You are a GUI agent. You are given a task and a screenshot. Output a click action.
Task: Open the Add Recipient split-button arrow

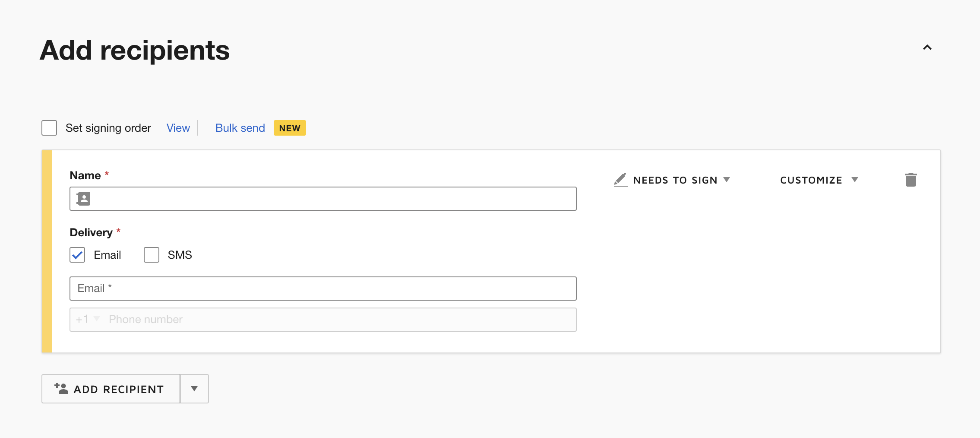click(194, 389)
